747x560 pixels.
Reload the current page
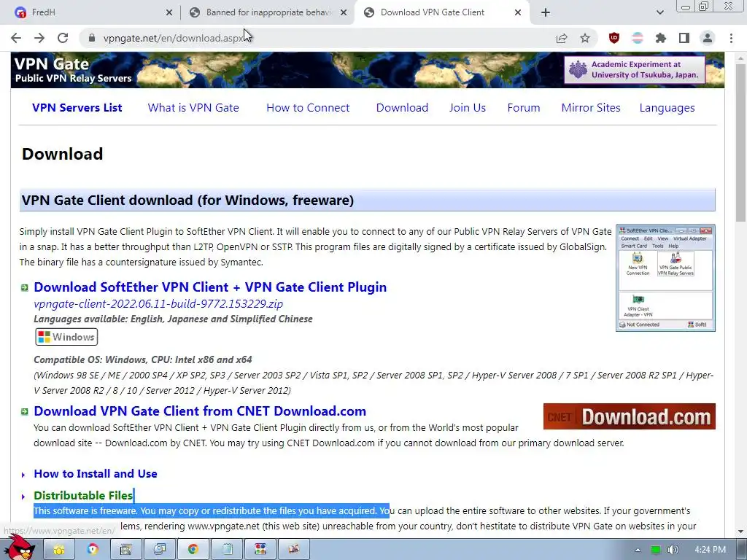pos(63,38)
